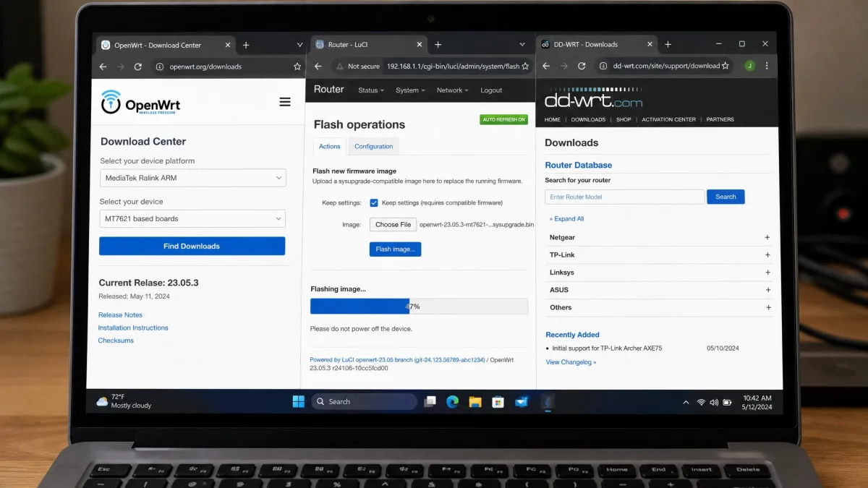Click the Find Downloads button
The image size is (868, 488).
coord(192,246)
